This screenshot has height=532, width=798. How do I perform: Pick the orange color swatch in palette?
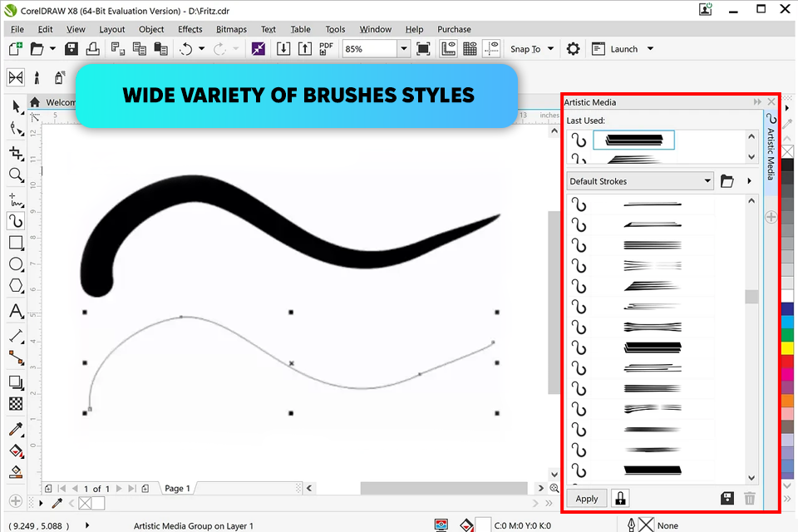pyautogui.click(x=787, y=401)
